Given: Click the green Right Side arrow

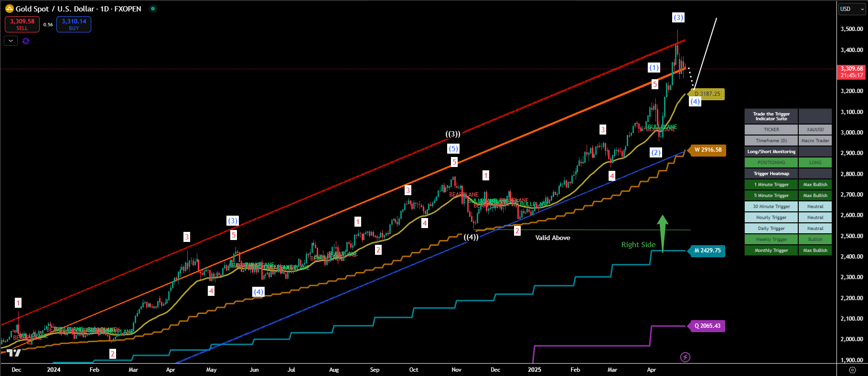Looking at the screenshot, I should click(662, 233).
